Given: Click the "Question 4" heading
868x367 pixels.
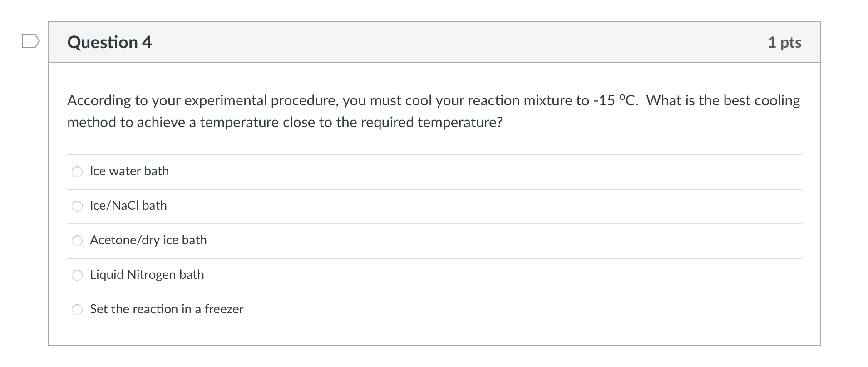Looking at the screenshot, I should point(109,42).
